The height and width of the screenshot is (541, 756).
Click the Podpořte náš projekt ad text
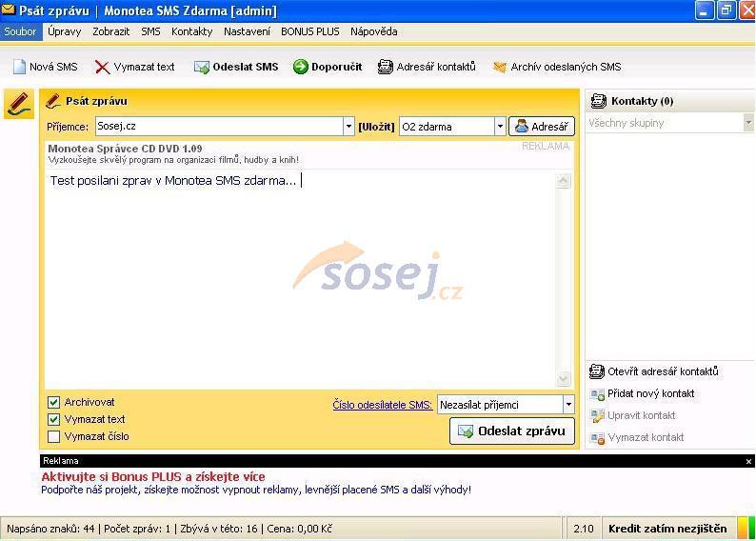click(x=256, y=490)
